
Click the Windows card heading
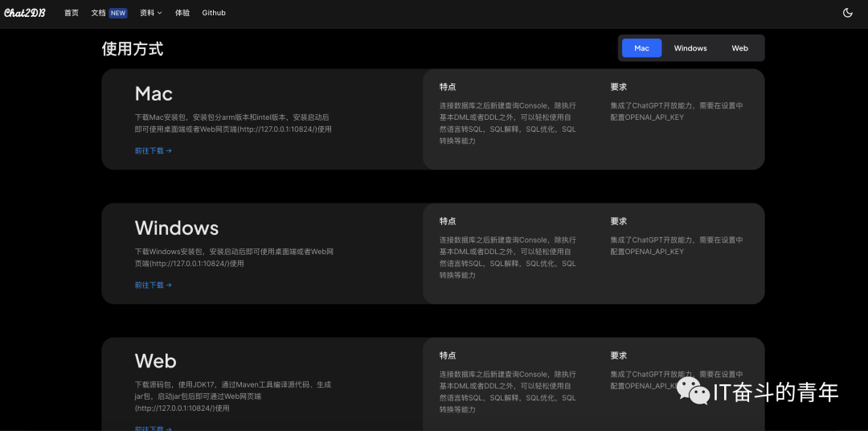[177, 228]
